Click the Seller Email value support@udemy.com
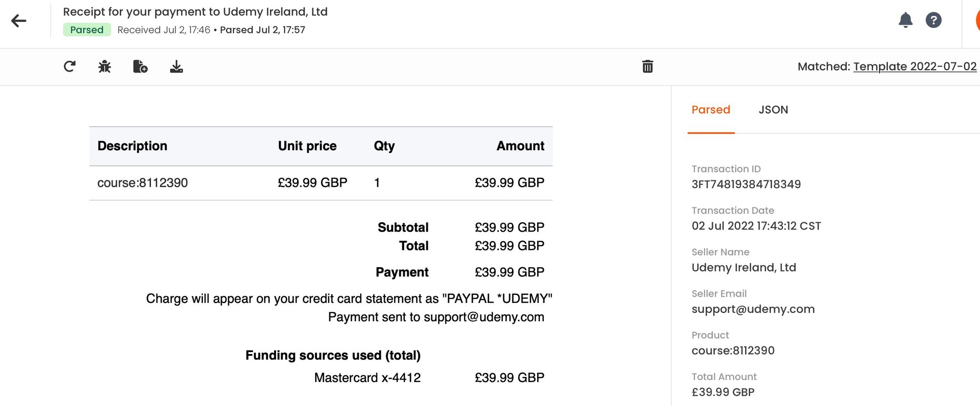The width and height of the screenshot is (980, 406). coord(753,309)
